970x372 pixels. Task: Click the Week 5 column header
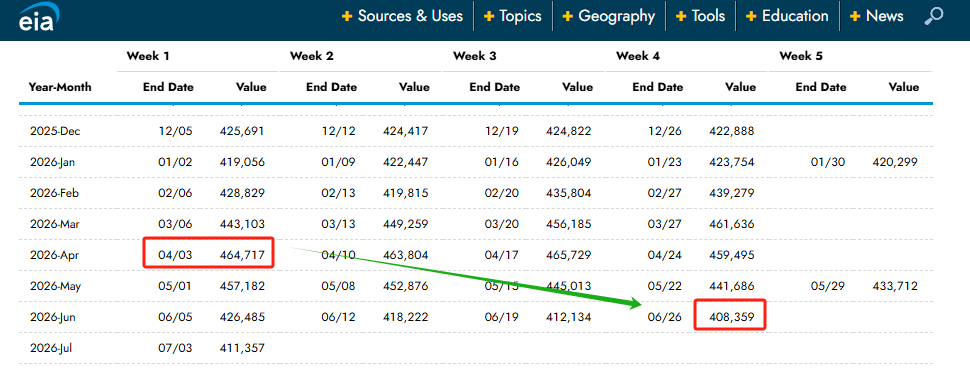tap(801, 56)
